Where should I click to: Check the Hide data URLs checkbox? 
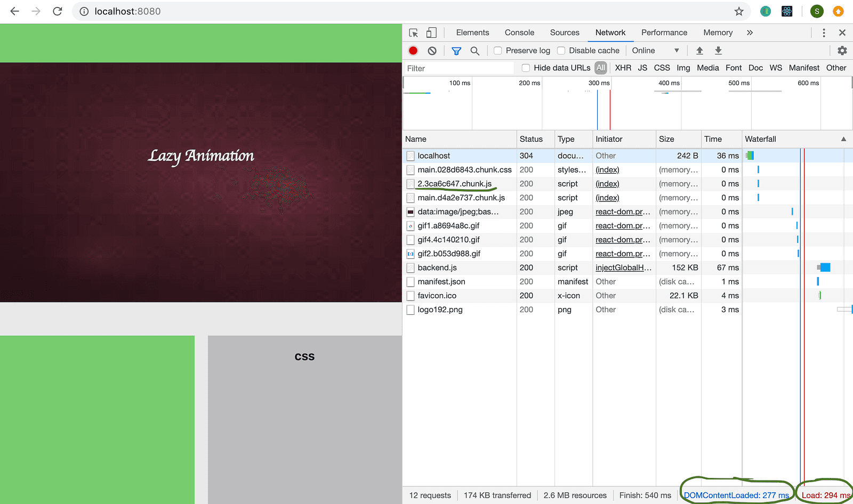point(526,68)
